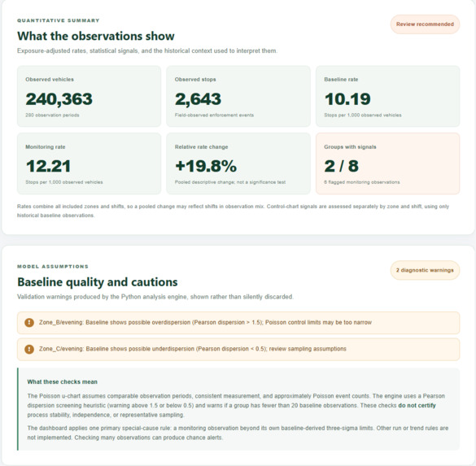Image resolution: width=476 pixels, height=466 pixels.
Task: Click the 280 observation periods caption
Action: 52,115
